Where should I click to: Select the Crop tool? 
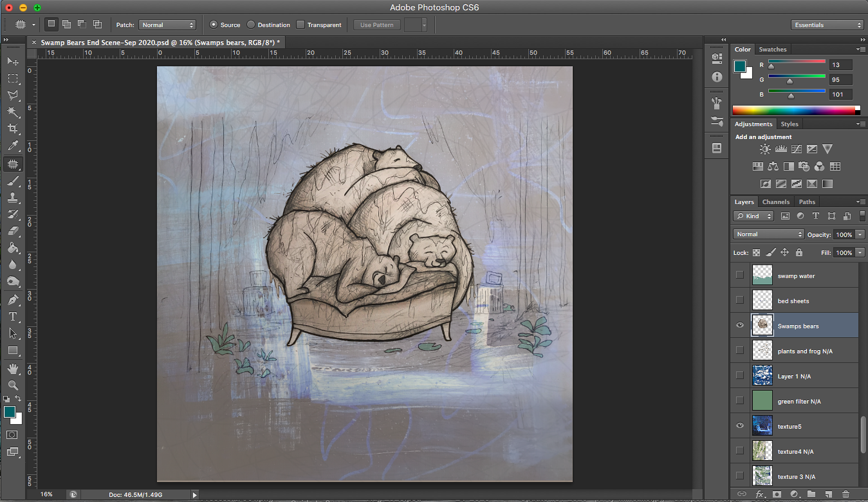(13, 129)
